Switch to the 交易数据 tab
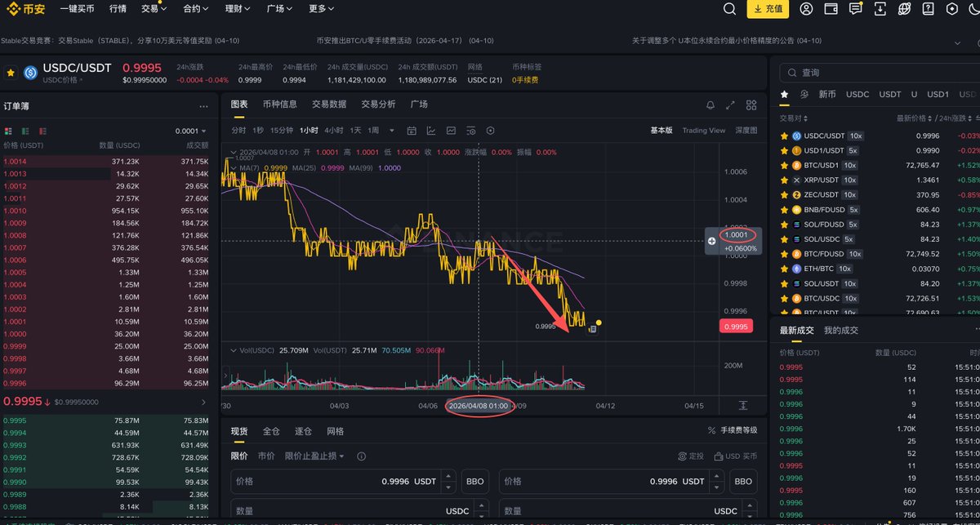This screenshot has width=980, height=525. click(x=329, y=105)
